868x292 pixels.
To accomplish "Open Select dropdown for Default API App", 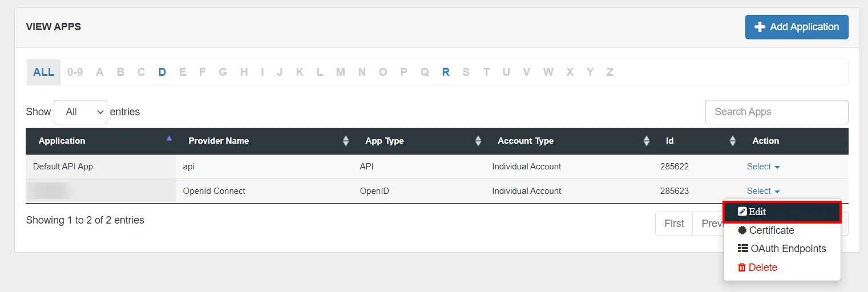I will coord(763,167).
